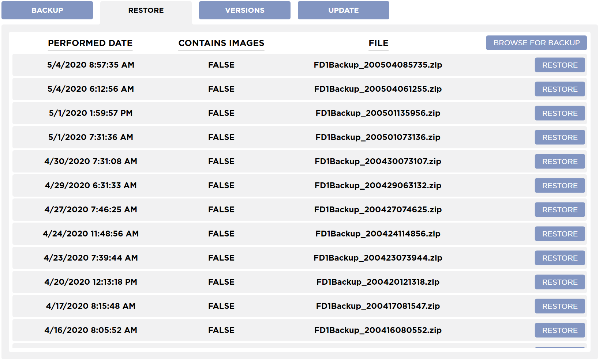Open the Versions tab
Screen dimensions: 603x364
coord(244,10)
